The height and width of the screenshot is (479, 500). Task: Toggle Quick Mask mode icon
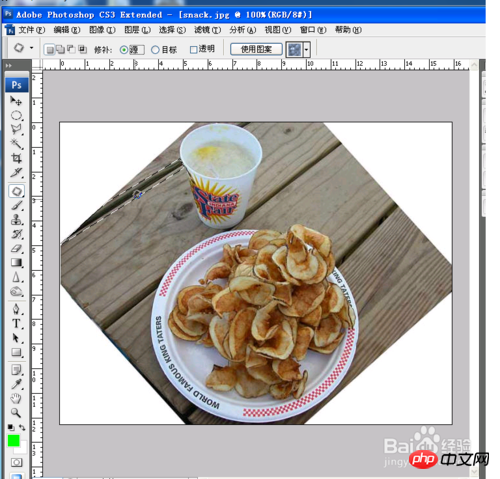[16, 462]
